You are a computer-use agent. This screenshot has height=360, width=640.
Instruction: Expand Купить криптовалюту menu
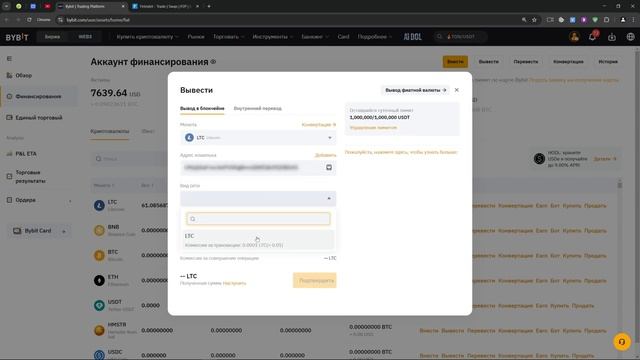[147, 37]
